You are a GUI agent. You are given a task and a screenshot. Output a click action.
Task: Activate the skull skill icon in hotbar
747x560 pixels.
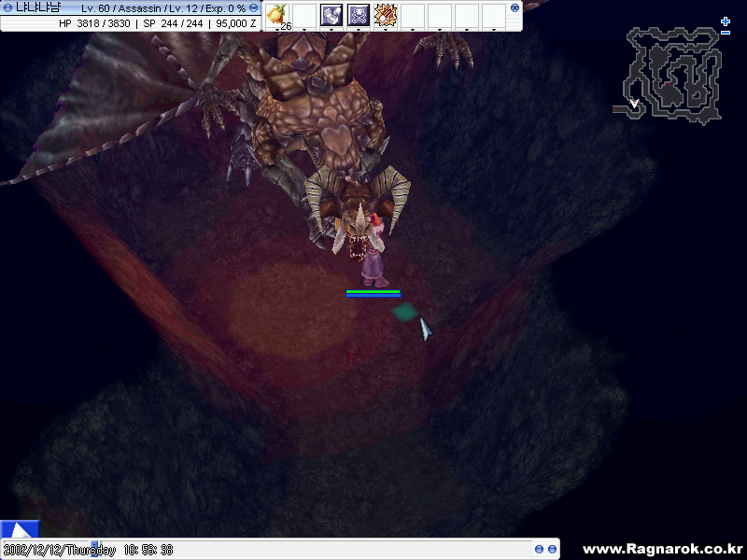tap(359, 15)
